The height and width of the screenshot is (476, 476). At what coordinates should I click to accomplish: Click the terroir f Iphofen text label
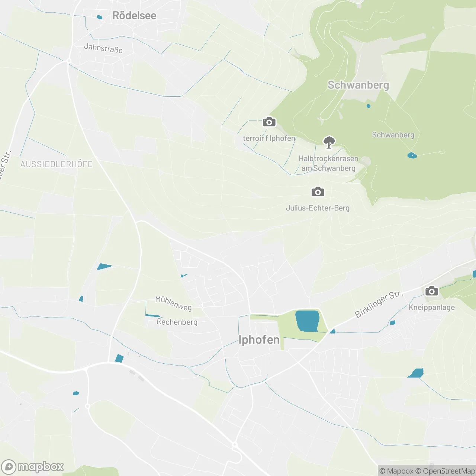pos(269,138)
